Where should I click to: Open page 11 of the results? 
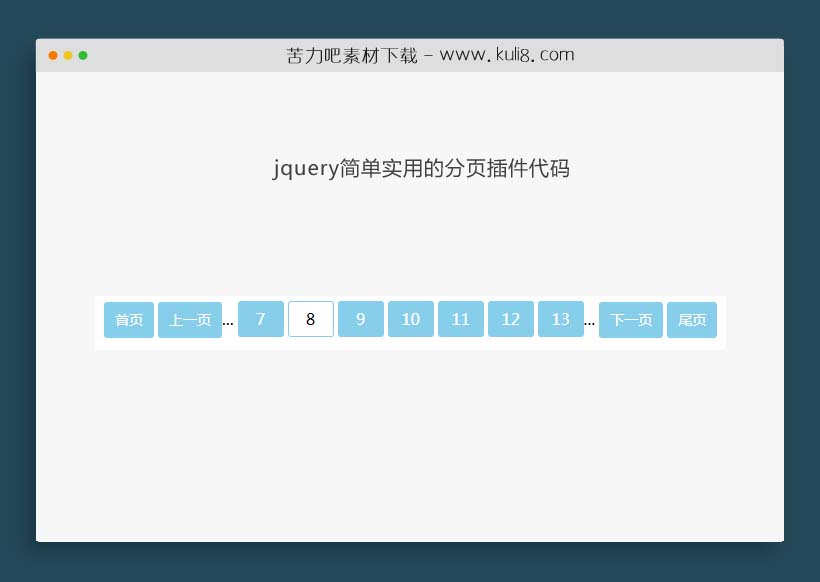click(461, 319)
